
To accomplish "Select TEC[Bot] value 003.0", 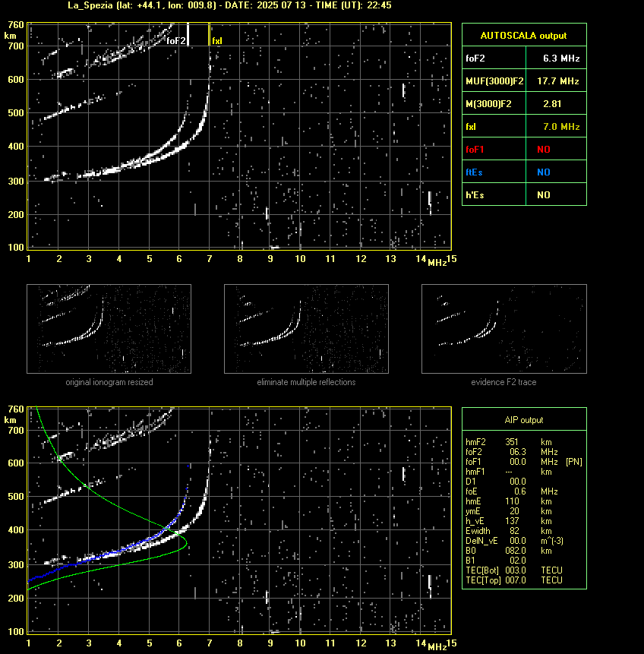I will coord(516,570).
